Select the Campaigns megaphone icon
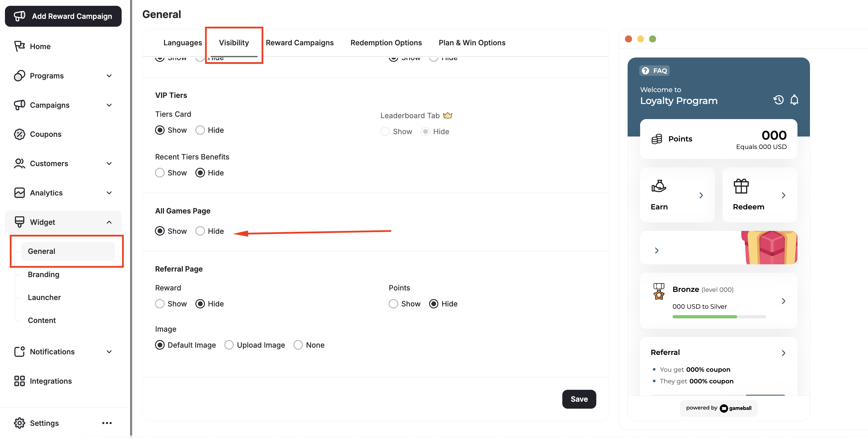868x438 pixels. point(19,105)
